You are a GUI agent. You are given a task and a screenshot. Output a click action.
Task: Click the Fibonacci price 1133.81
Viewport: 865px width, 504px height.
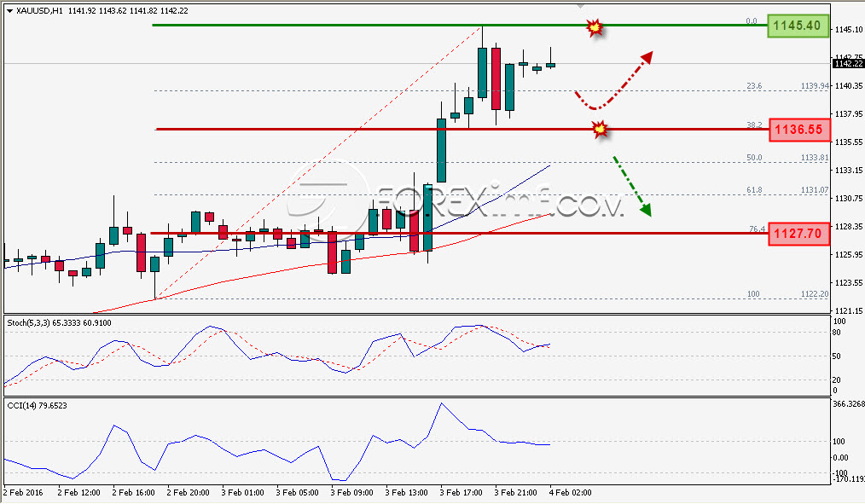[815, 158]
